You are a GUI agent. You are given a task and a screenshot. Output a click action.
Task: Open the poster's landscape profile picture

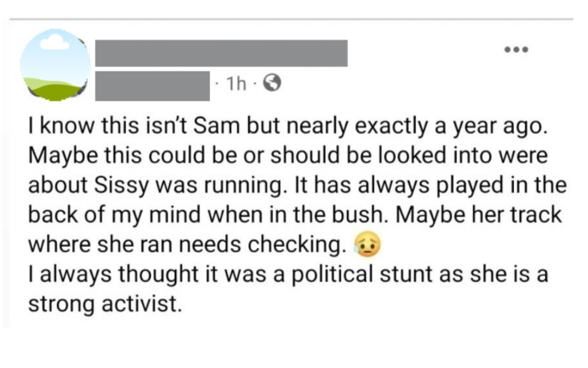55,66
